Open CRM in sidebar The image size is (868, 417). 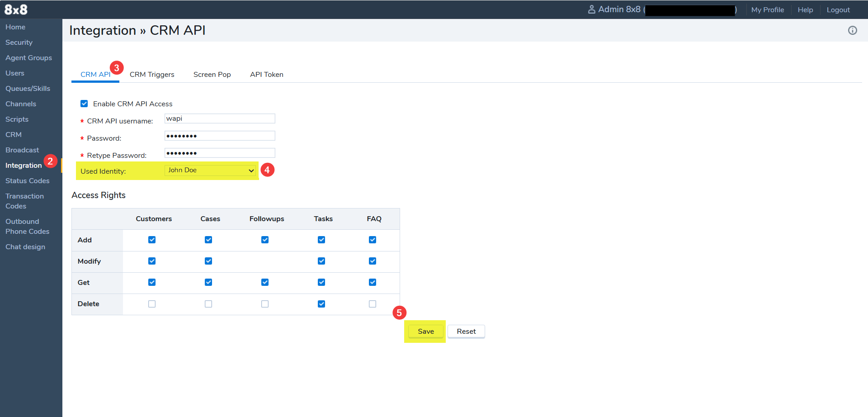coord(14,135)
